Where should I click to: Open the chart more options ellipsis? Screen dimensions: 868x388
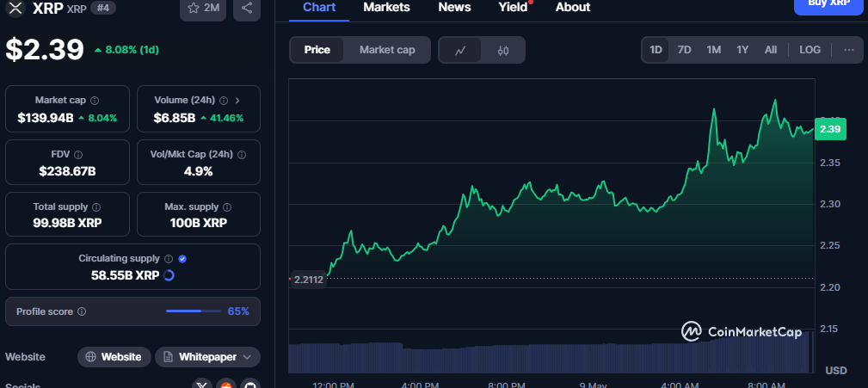[x=848, y=50]
